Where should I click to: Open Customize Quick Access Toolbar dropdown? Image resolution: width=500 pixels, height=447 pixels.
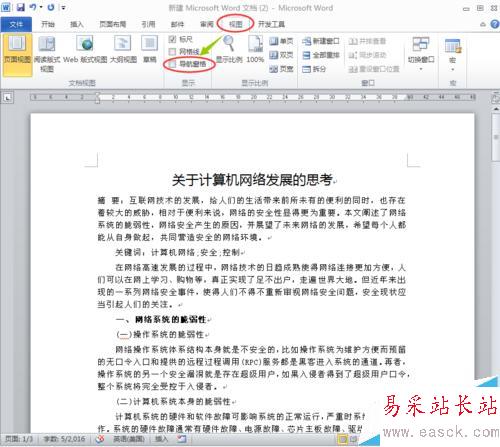pos(63,7)
